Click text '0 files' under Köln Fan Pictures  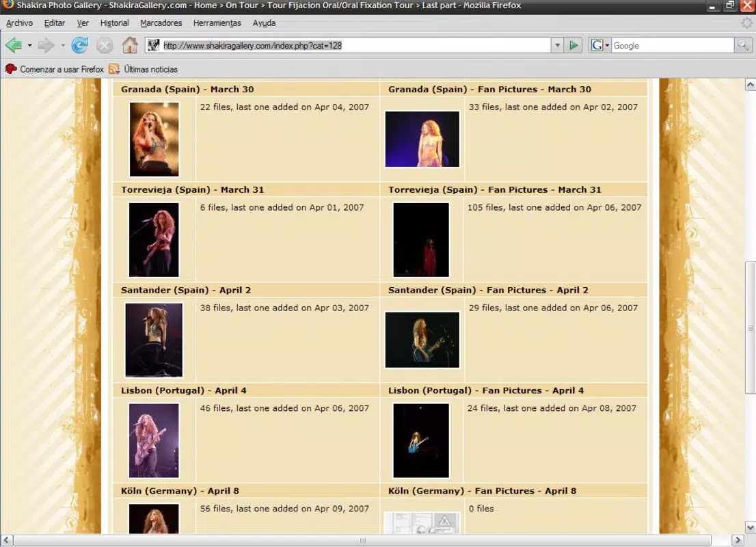click(481, 509)
